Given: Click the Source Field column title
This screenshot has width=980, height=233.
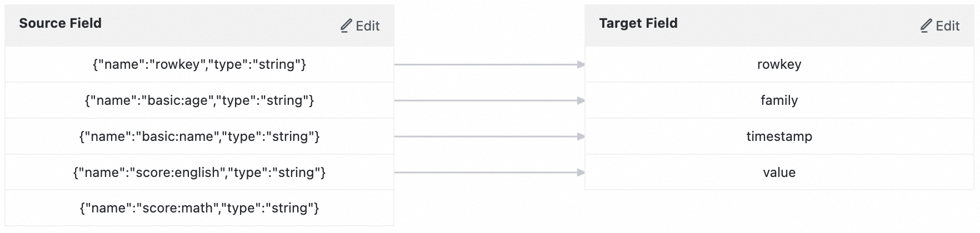Looking at the screenshot, I should click(x=60, y=23).
